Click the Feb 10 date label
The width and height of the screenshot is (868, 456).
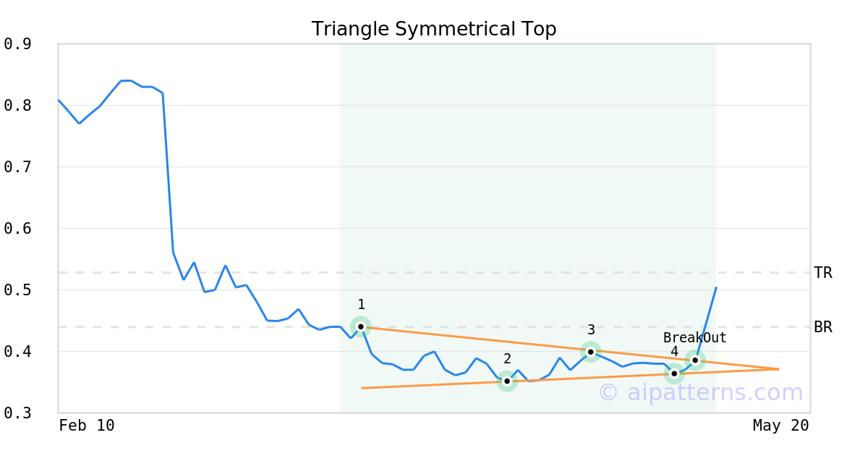pos(87,426)
